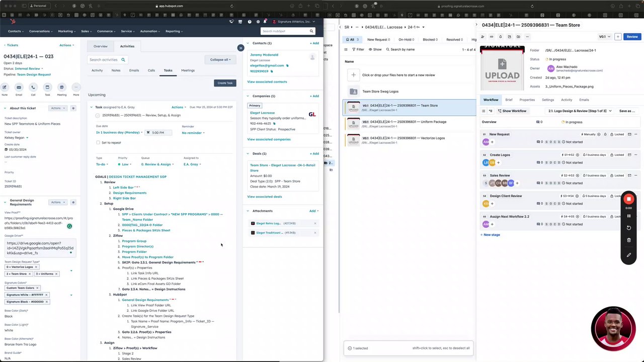Open the Filter option in Ziflow list
This screenshot has height=362, width=644.
pyautogui.click(x=358, y=49)
